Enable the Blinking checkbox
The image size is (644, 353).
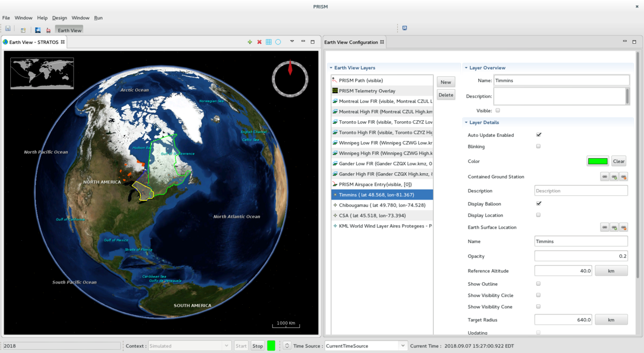538,146
